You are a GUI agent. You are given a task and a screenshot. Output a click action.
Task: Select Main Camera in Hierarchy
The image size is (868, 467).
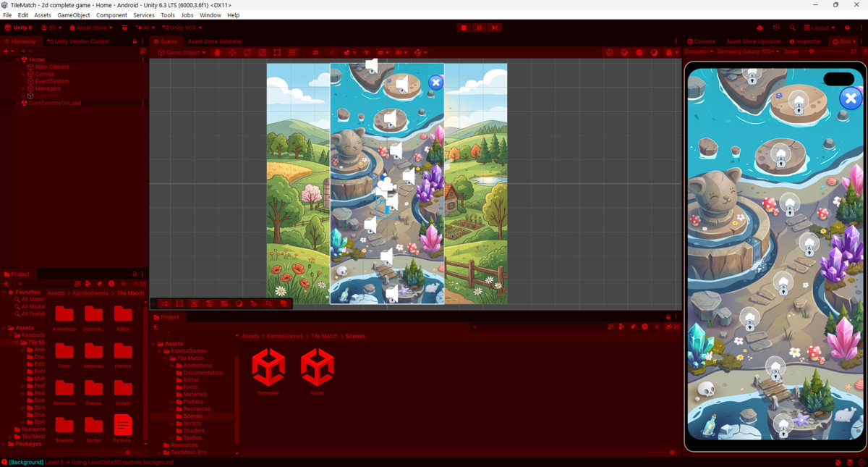52,67
